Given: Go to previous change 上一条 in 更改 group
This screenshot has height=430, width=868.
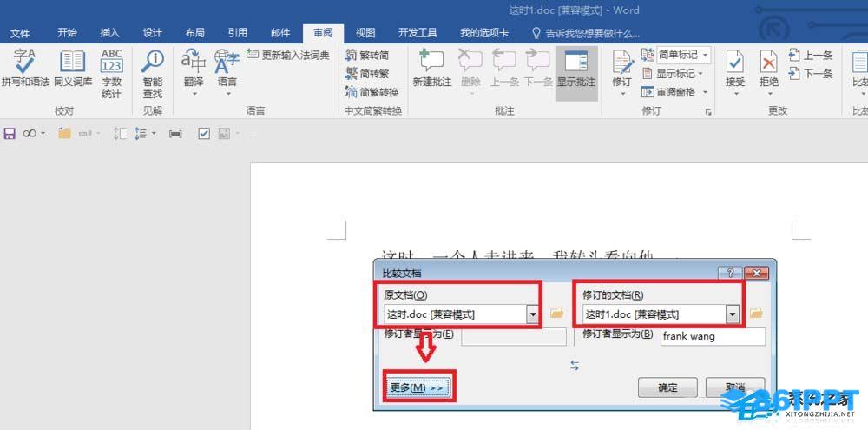Looking at the screenshot, I should (x=811, y=55).
